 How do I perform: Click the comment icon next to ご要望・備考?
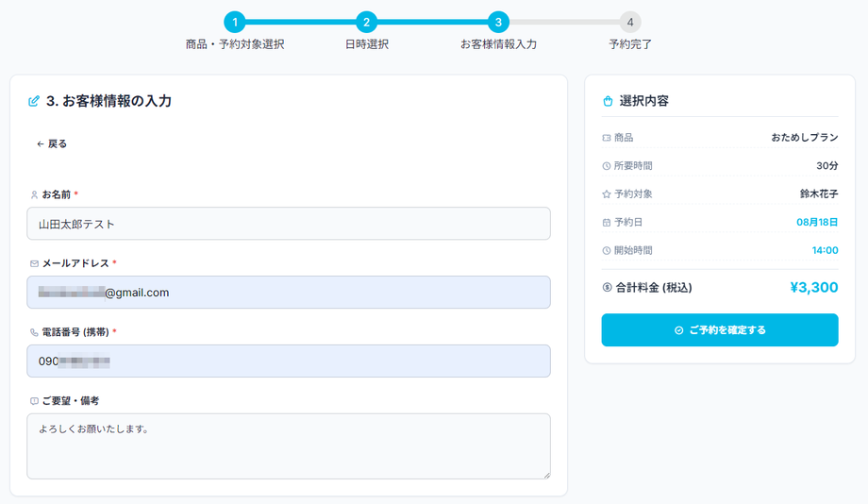click(x=34, y=401)
